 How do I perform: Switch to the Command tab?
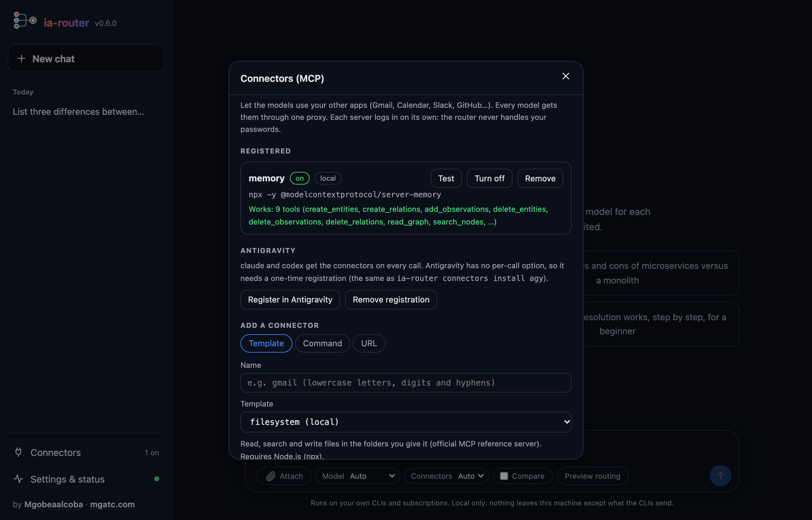tap(322, 343)
